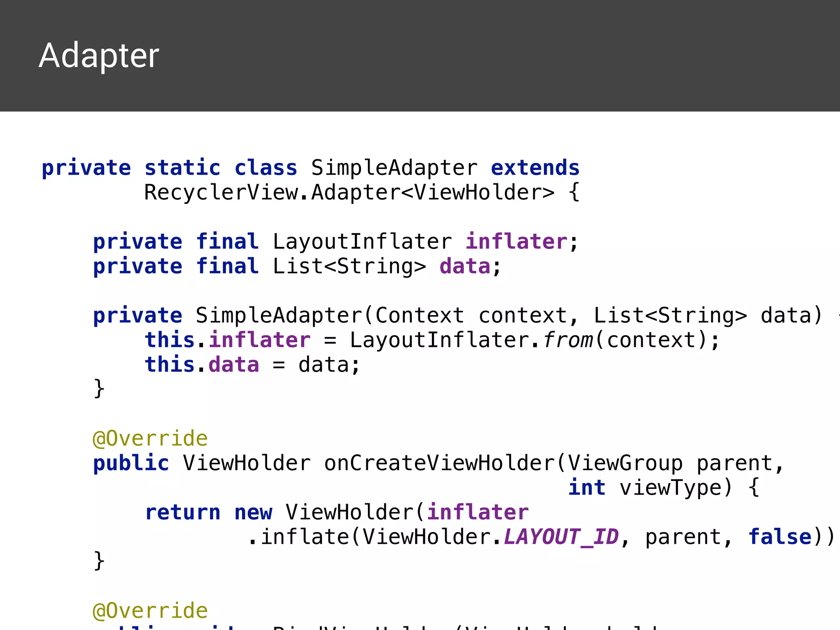This screenshot has width=840, height=630.
Task: Select "ViewGroup parent" parameter
Action: (x=670, y=464)
